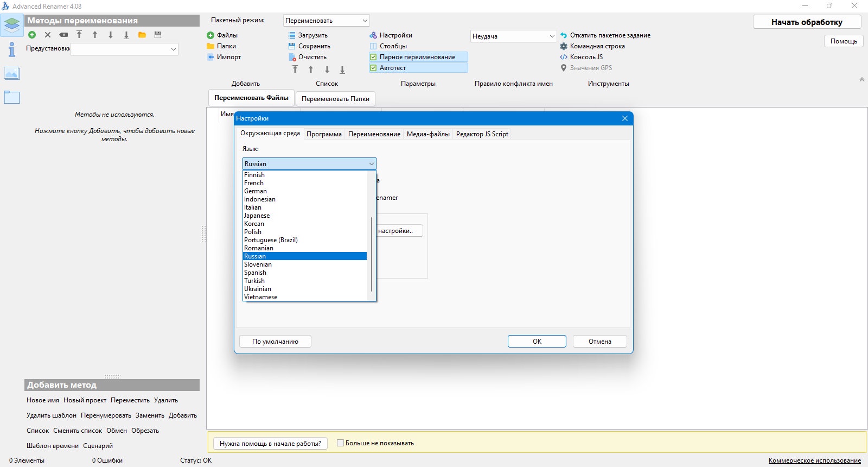Open the folder sidebar icon
The height and width of the screenshot is (467, 868).
tap(12, 98)
